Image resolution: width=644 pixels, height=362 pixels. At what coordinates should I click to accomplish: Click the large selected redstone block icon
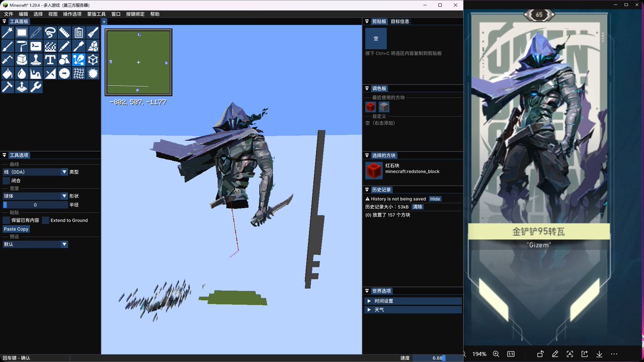click(374, 171)
